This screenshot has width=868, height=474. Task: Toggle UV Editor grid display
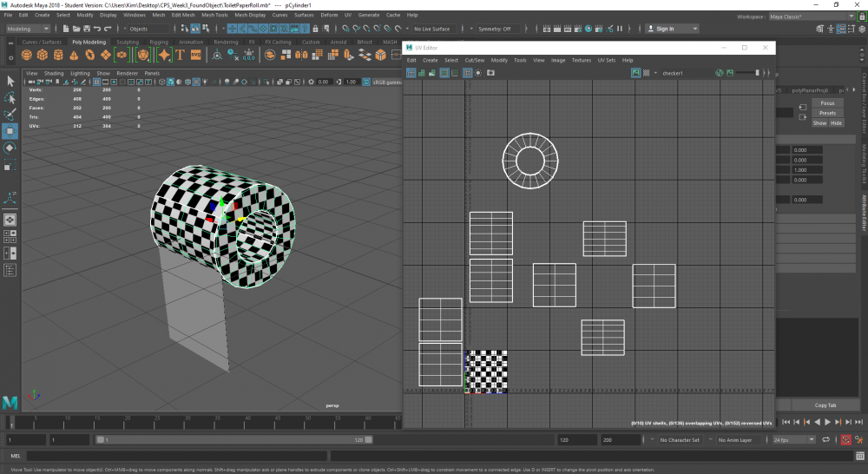tap(467, 73)
